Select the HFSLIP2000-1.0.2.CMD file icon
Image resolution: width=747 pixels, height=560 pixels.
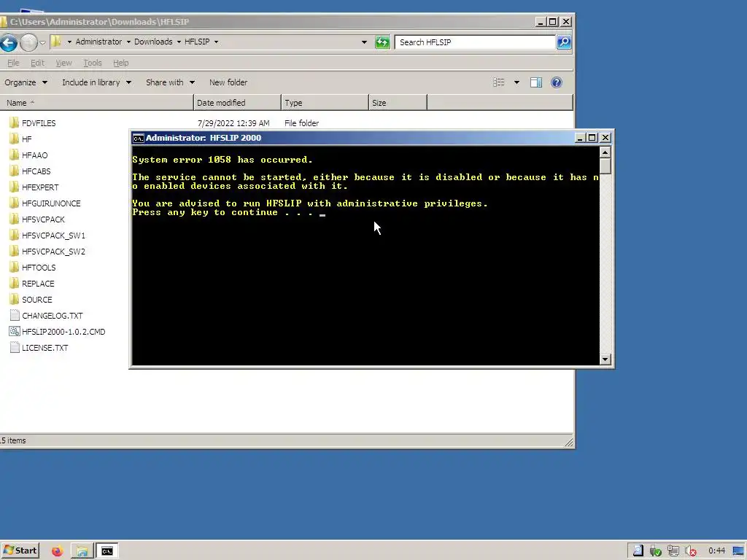click(x=15, y=332)
